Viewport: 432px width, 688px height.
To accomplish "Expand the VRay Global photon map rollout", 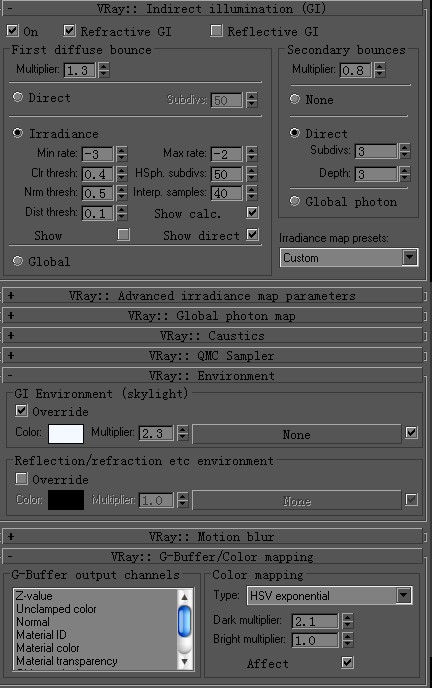I will point(212,315).
